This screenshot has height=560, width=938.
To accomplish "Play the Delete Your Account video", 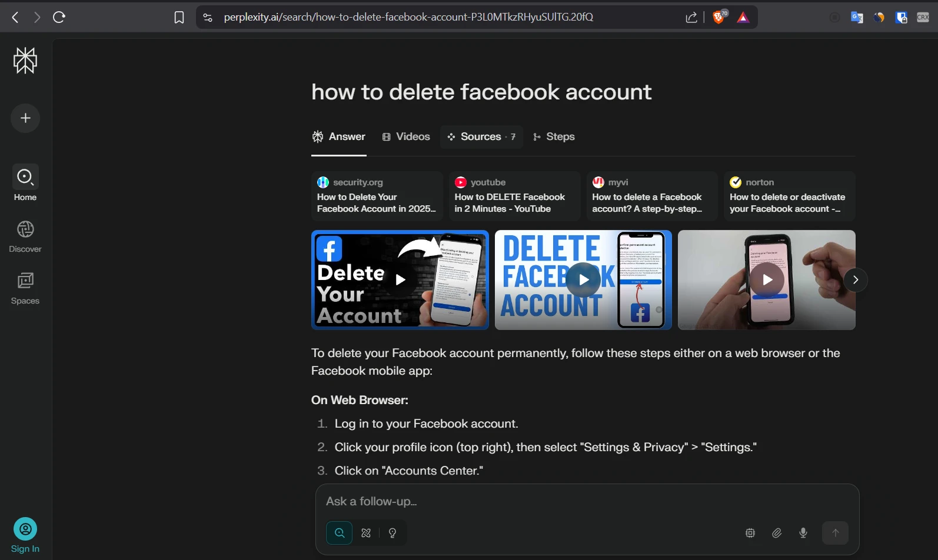I will point(400,280).
